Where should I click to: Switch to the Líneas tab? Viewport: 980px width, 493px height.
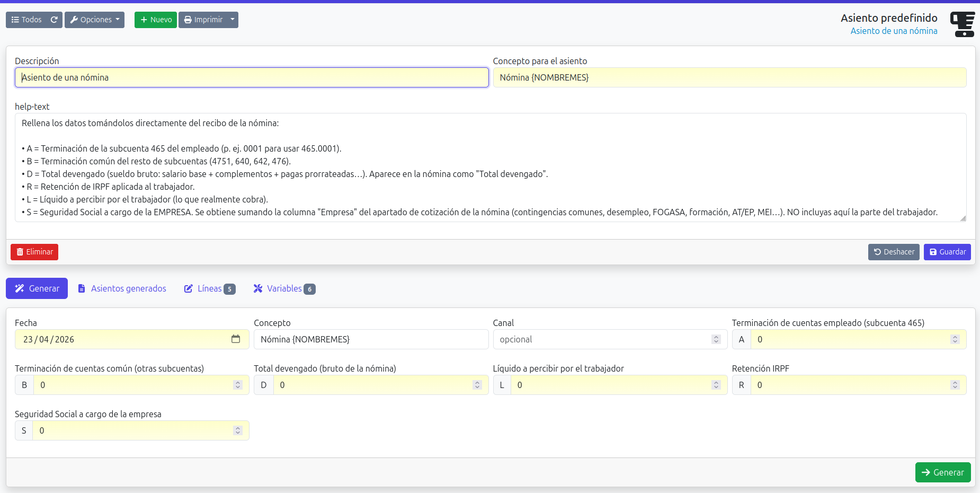point(209,288)
